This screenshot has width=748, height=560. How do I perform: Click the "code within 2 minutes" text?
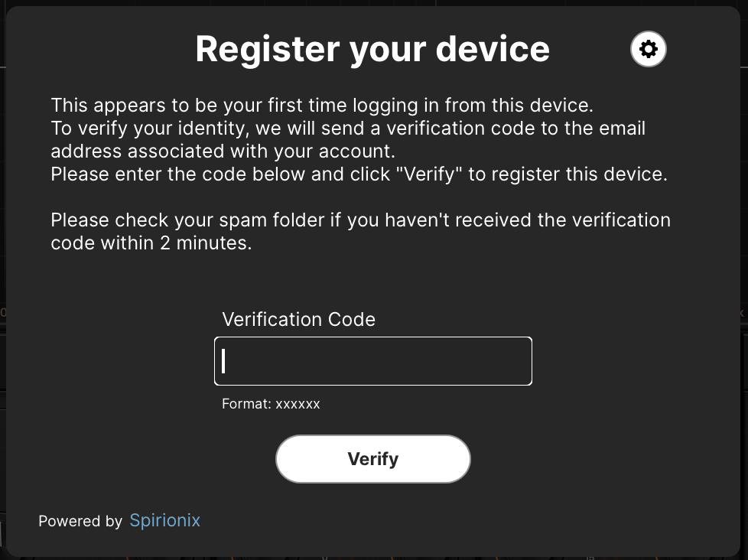point(151,243)
